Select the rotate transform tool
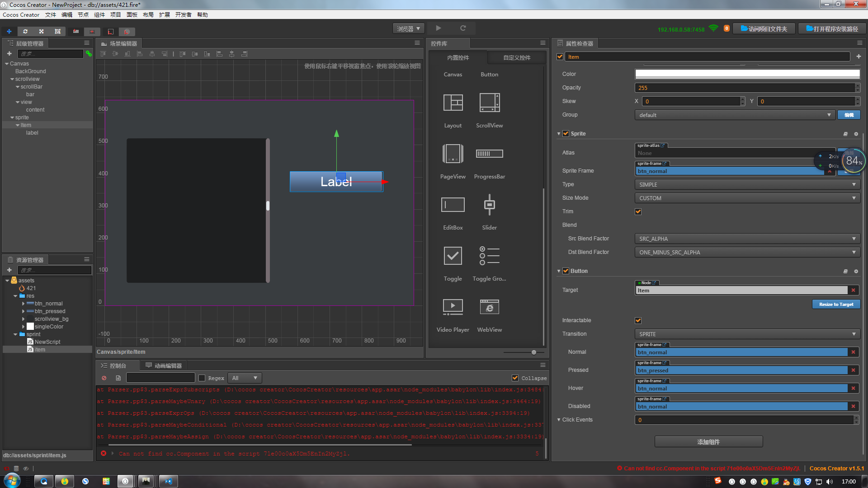The height and width of the screenshot is (488, 868). (25, 32)
